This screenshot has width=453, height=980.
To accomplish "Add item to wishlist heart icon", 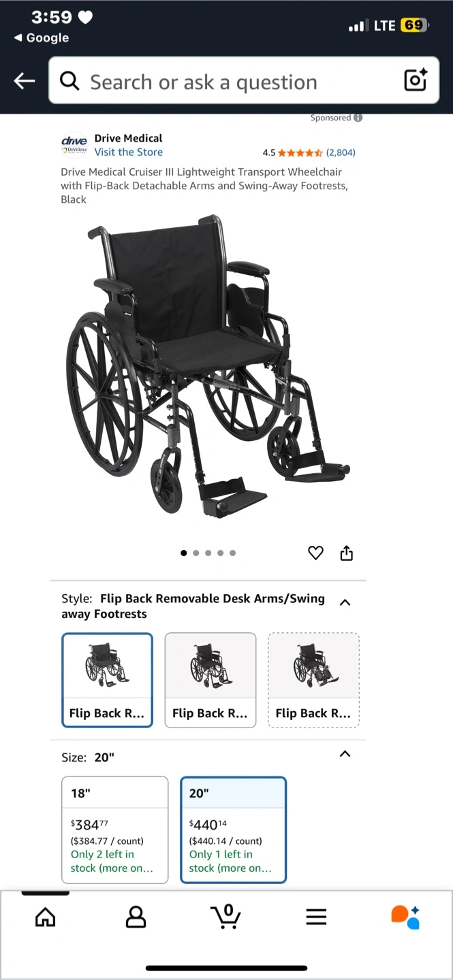I will coord(315,553).
